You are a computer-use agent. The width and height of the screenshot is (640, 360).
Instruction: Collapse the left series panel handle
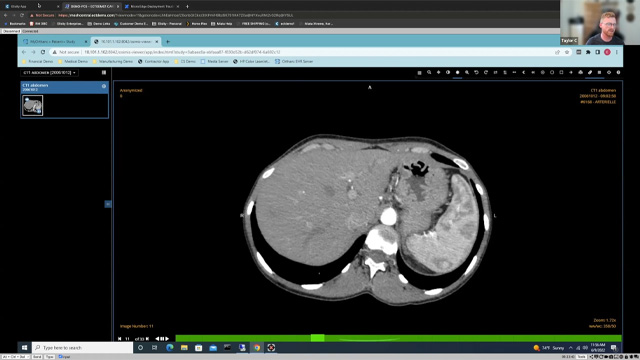[108, 204]
